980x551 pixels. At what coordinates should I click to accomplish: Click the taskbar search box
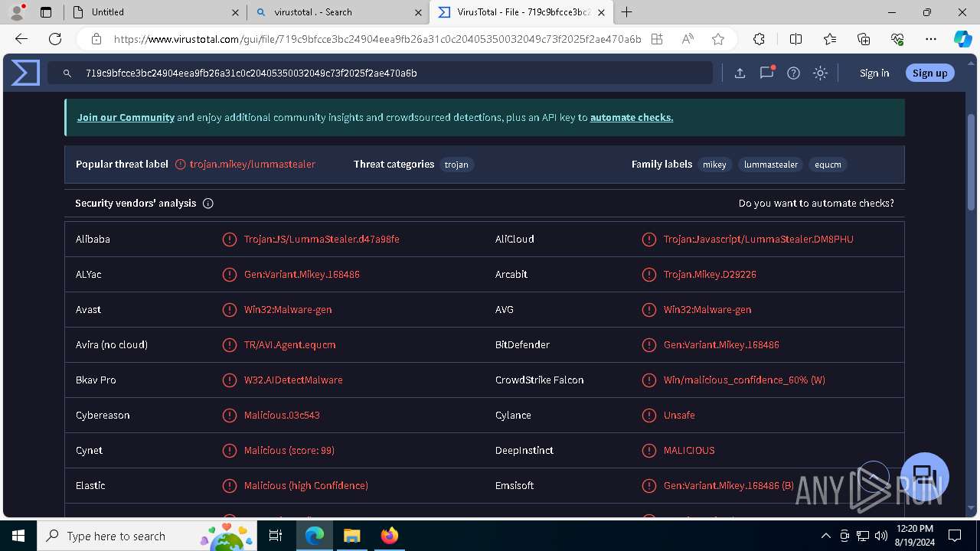149,536
